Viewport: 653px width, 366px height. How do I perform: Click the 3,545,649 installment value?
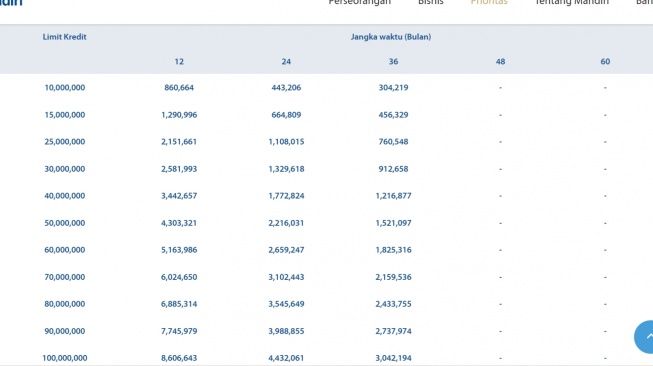click(x=286, y=304)
